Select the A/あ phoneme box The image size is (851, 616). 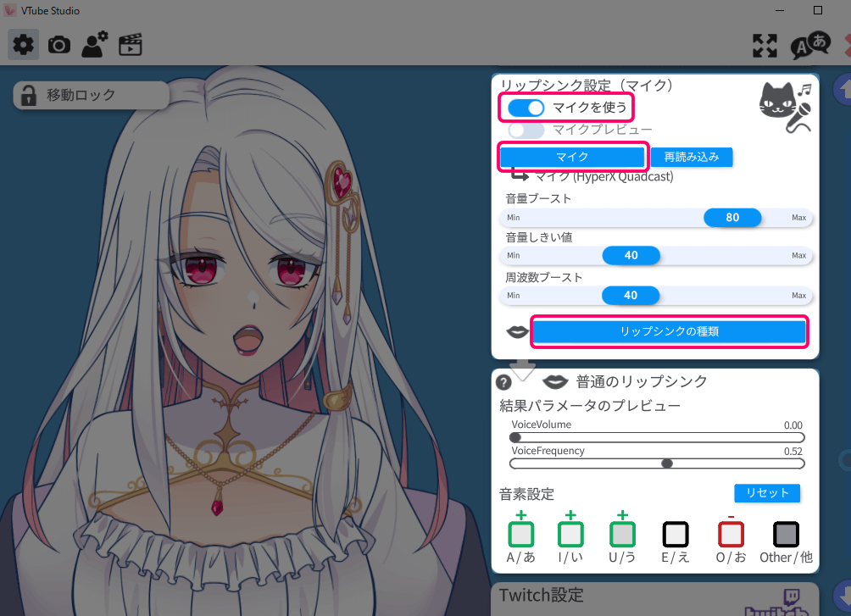click(x=521, y=534)
